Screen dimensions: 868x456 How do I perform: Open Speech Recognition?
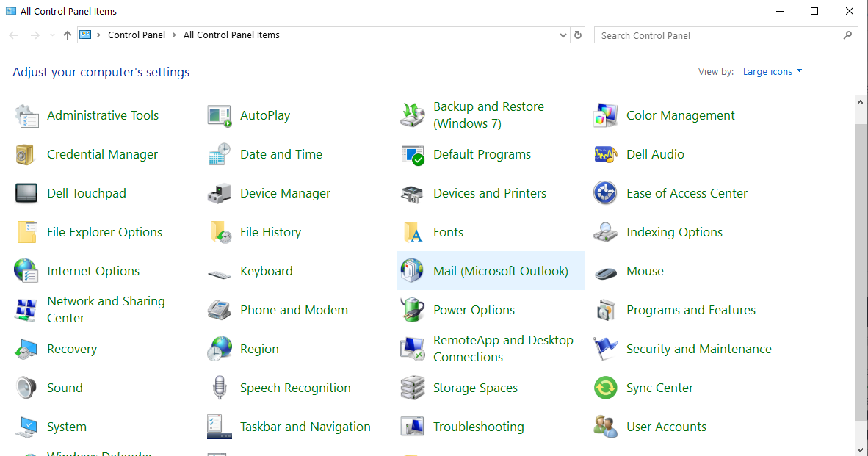point(294,388)
